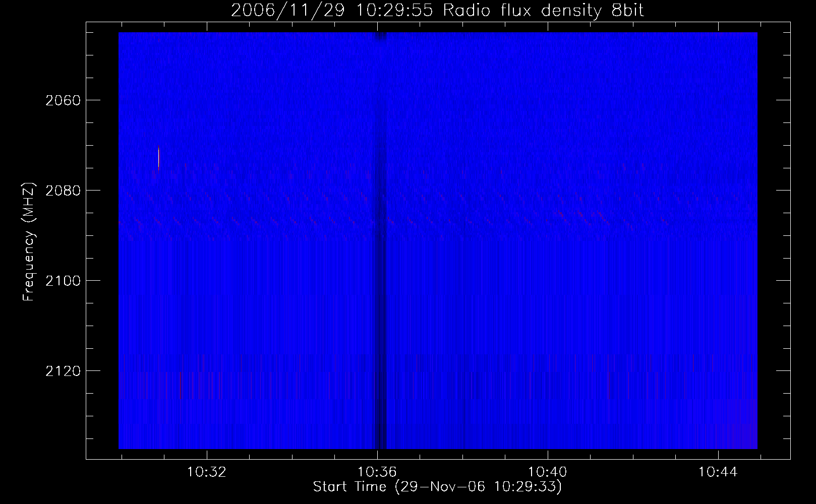Click the 10:44 time tick label

point(718,472)
